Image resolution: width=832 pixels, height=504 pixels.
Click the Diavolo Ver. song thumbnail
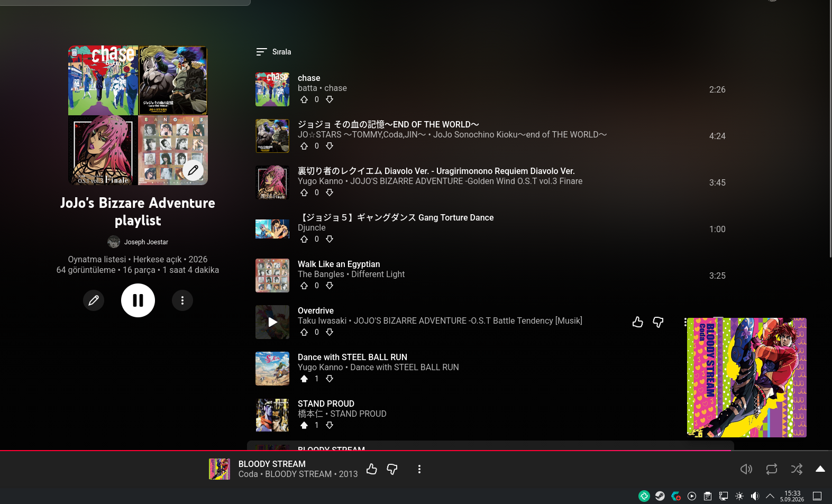coord(272,182)
